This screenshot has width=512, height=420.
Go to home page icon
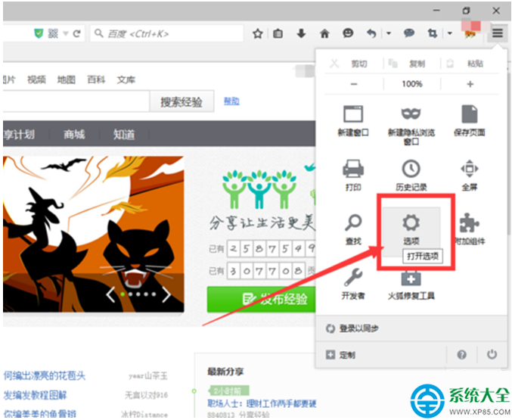click(x=324, y=33)
